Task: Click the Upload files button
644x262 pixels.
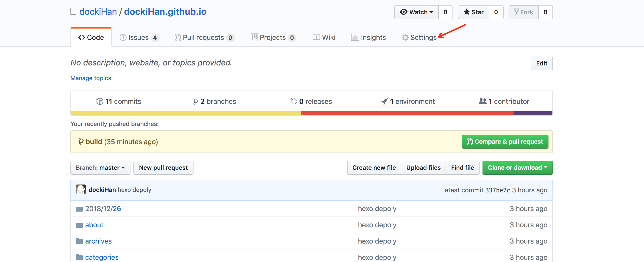Action: coord(423,168)
